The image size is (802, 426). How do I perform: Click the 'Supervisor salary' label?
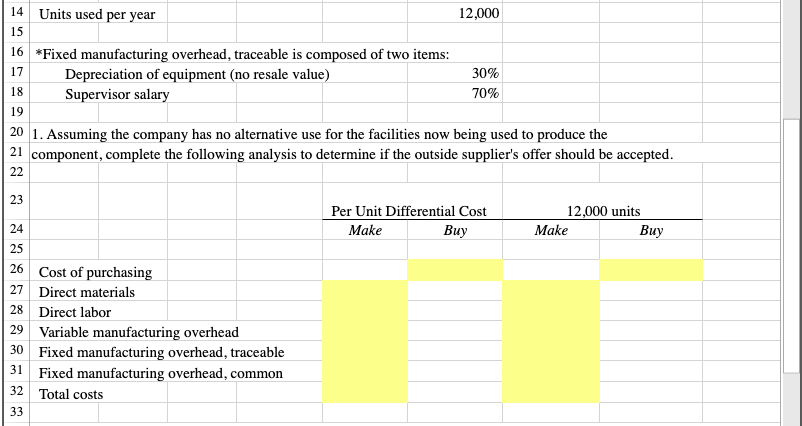click(117, 95)
